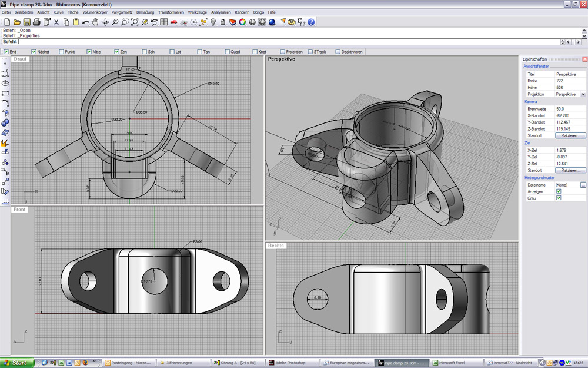Click Platzieren button under Kamera

coord(570,135)
